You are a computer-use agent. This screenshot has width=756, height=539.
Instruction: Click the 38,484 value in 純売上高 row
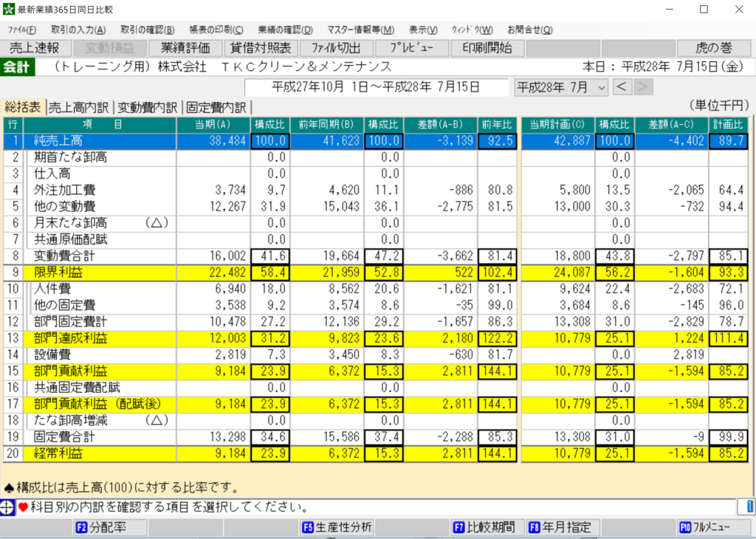227,141
